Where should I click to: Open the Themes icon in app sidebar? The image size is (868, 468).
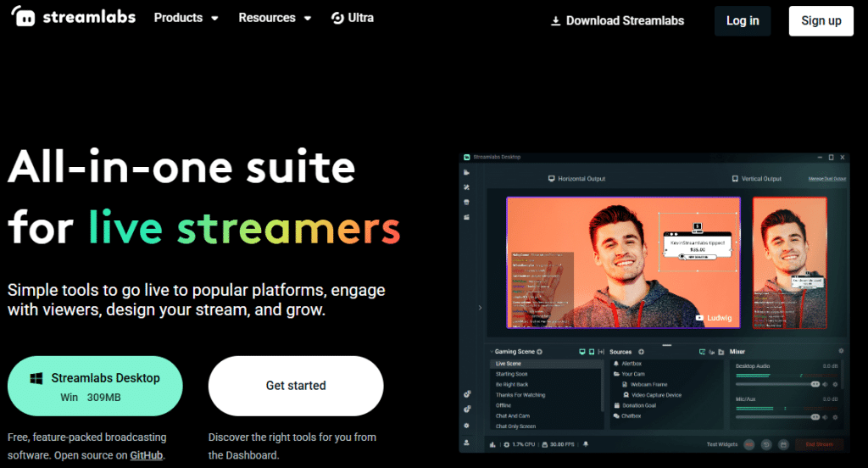pos(467,187)
